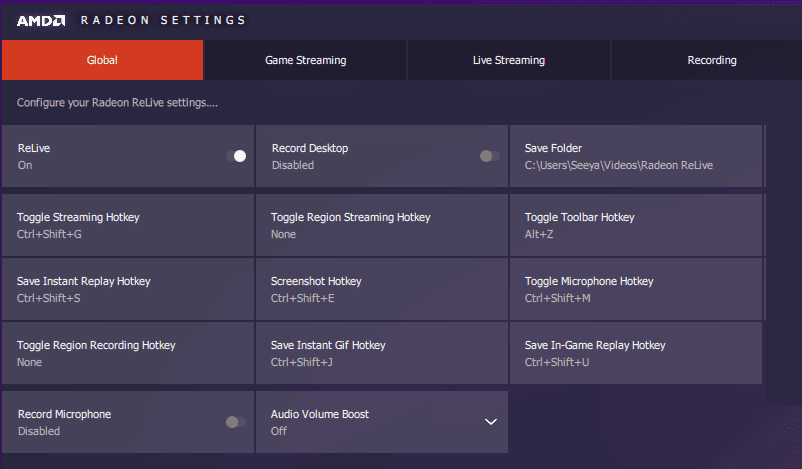Edit the Save Instant Replay Hotkey
The width and height of the screenshot is (802, 469).
pos(128,289)
